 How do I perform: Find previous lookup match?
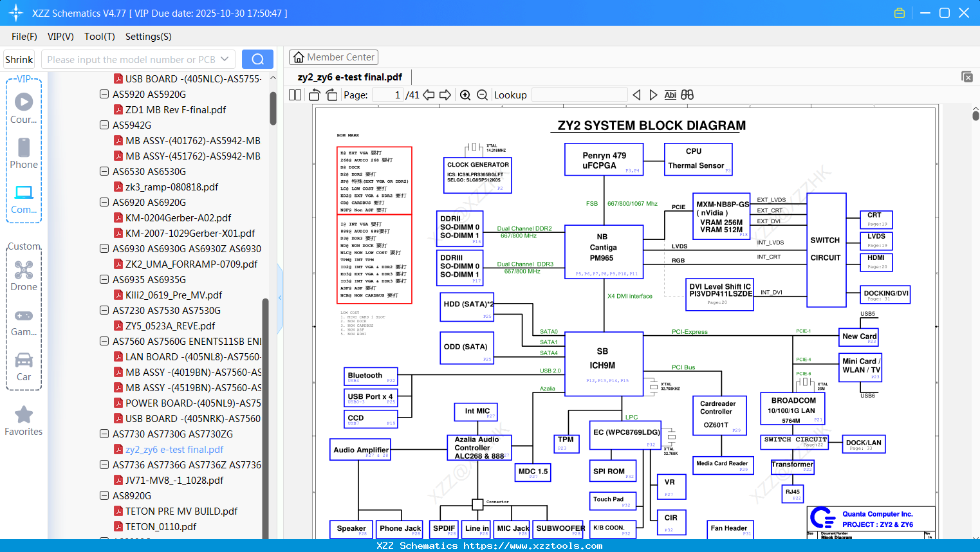[636, 95]
